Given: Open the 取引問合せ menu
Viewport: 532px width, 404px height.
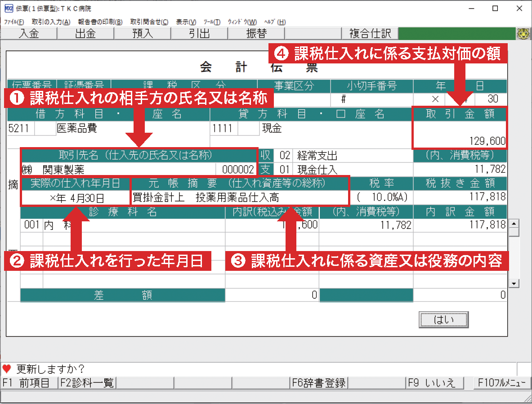Looking at the screenshot, I should click(x=149, y=22).
